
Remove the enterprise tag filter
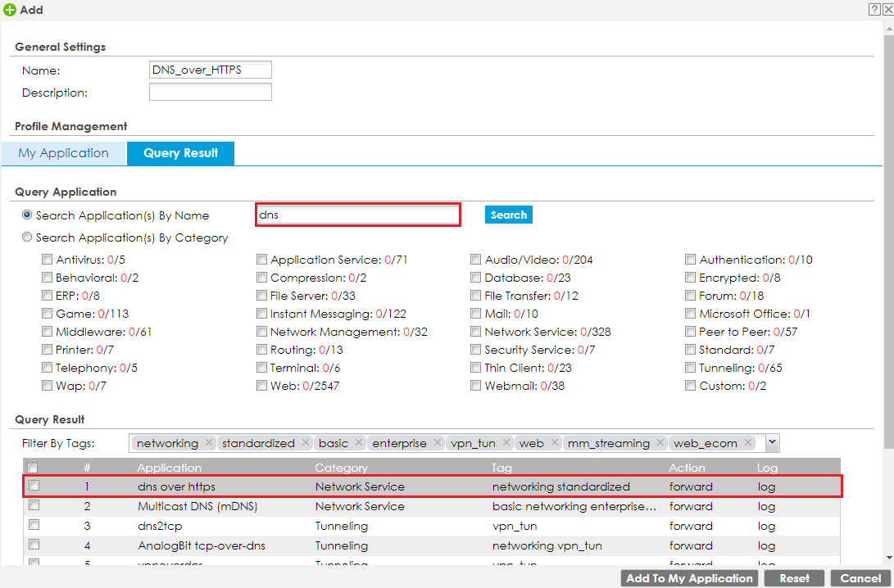point(438,443)
